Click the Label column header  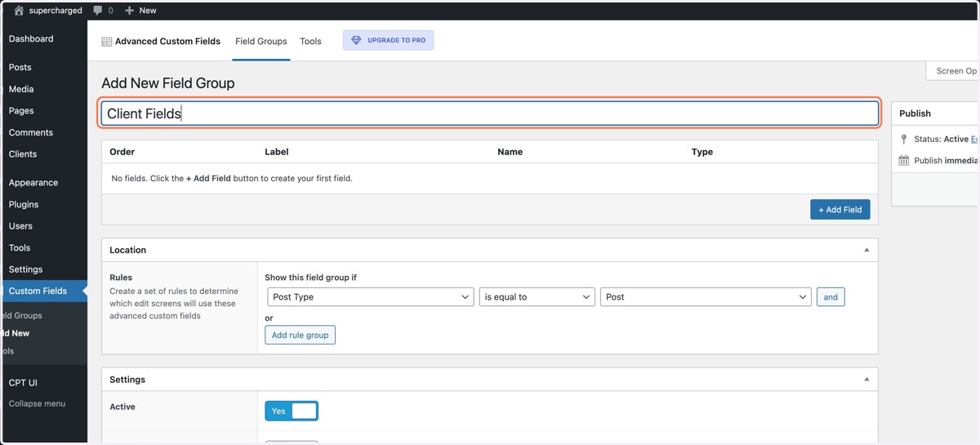[x=277, y=152]
